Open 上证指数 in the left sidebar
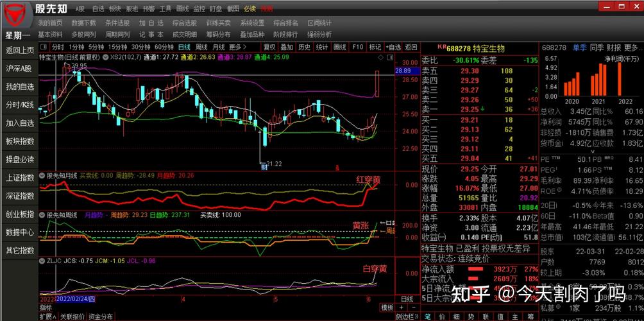 (x=20, y=178)
